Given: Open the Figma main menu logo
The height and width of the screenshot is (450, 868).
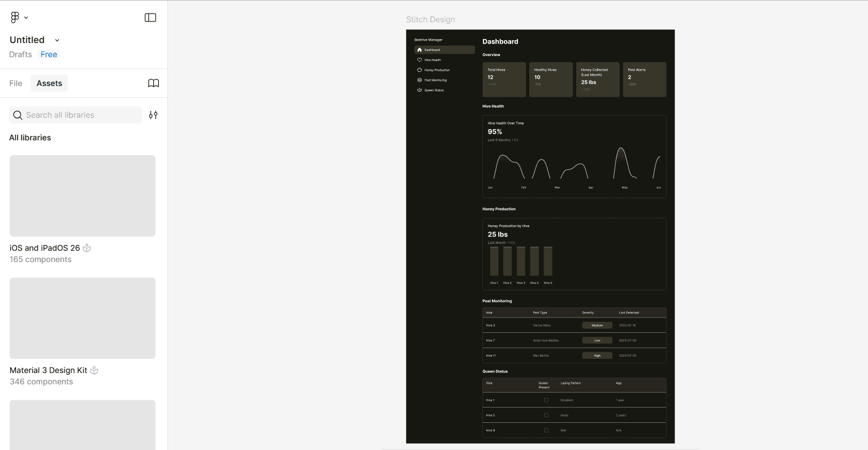Looking at the screenshot, I should tap(15, 18).
